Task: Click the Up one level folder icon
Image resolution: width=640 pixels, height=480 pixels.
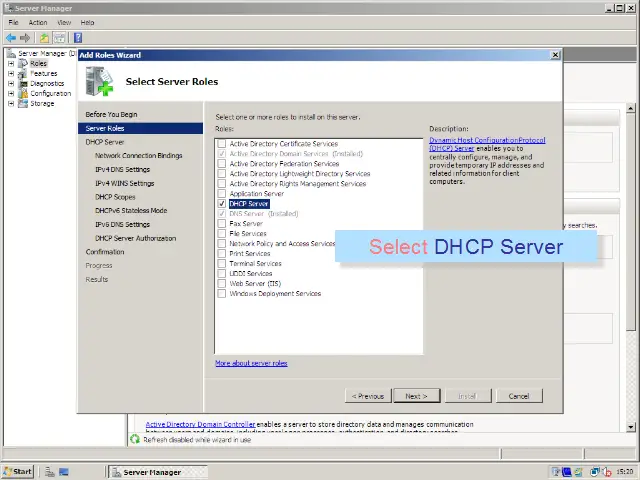Action: point(44,38)
